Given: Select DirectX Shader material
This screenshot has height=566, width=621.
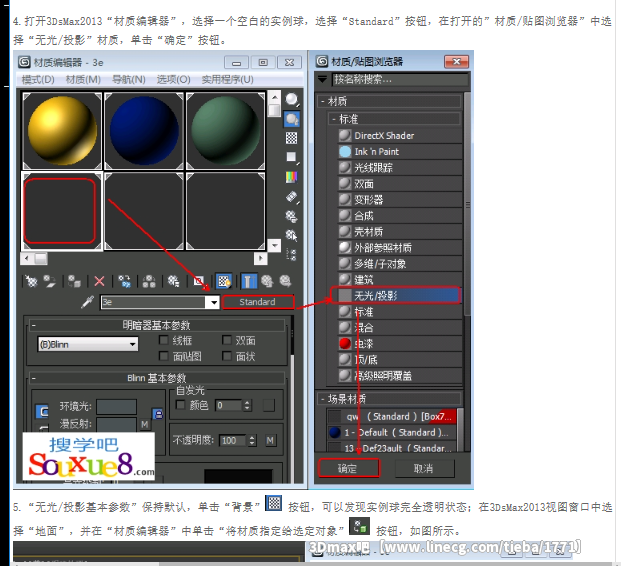Looking at the screenshot, I should 400,135.
